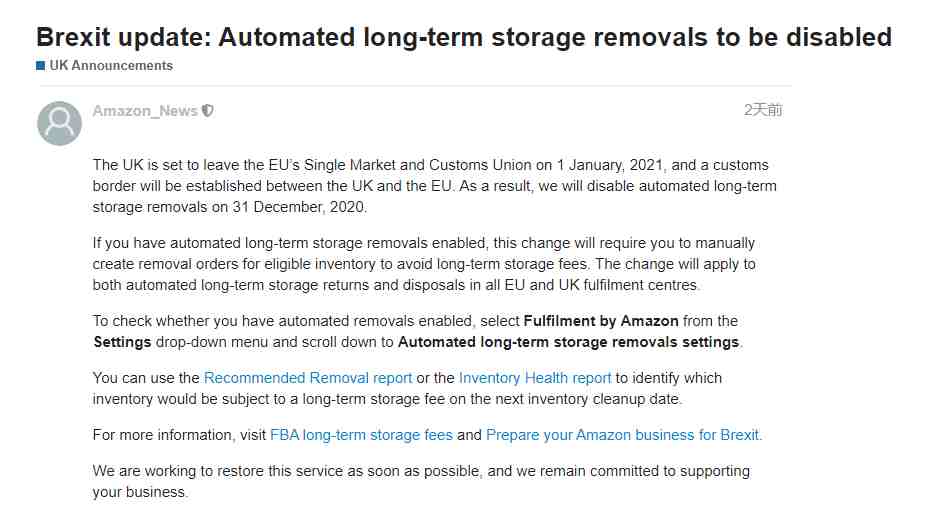Click the paragraph starting If you have automated
Image resolution: width=926 pixels, height=505 pixels.
424,264
